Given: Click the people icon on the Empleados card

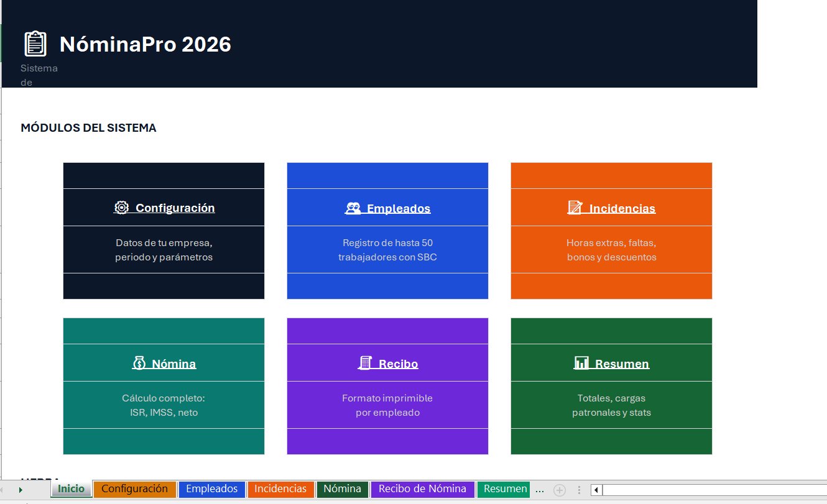Looking at the screenshot, I should coord(354,208).
